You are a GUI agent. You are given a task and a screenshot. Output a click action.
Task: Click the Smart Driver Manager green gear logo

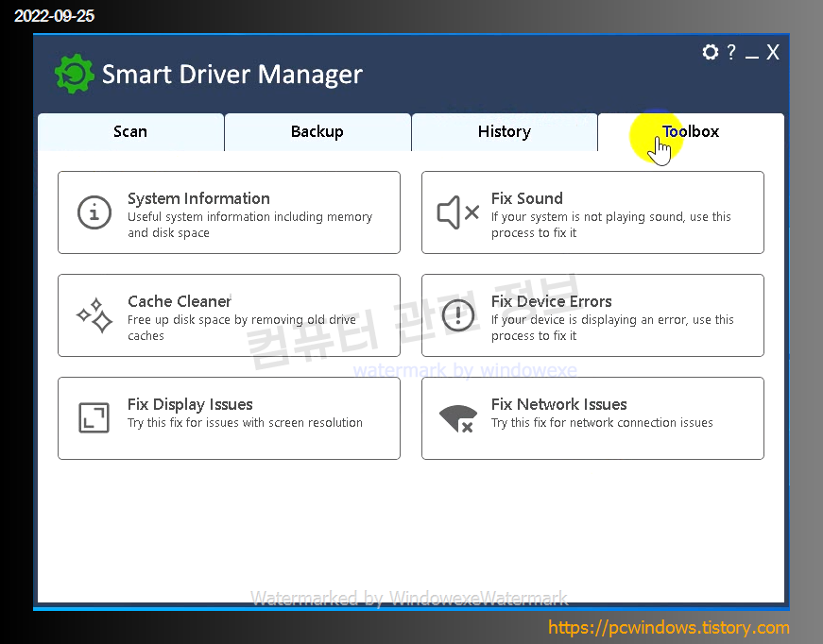point(75,74)
